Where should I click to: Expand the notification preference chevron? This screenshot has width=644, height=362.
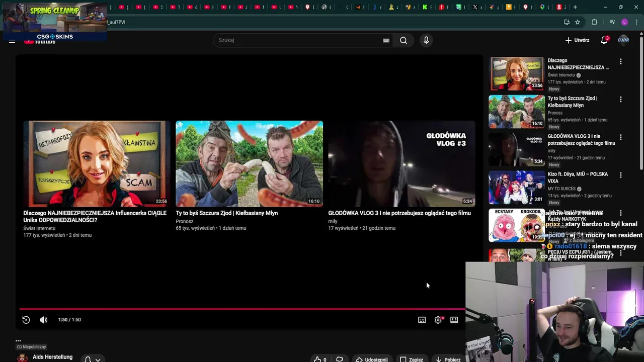pyautogui.click(x=98, y=359)
